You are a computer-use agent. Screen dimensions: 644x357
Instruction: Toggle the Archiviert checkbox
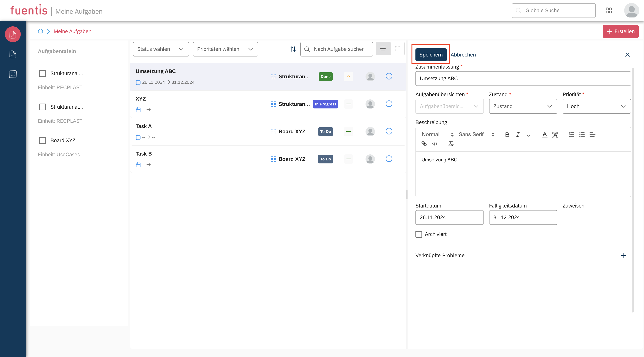[419, 234]
